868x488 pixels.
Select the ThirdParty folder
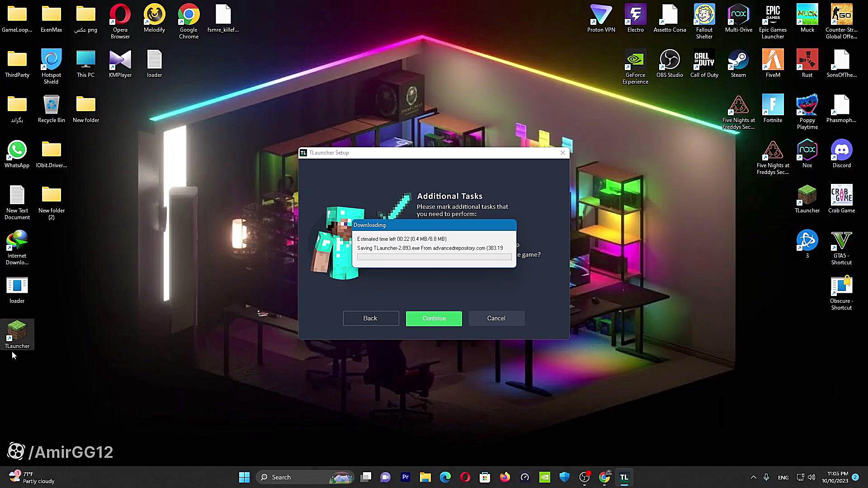click(17, 63)
